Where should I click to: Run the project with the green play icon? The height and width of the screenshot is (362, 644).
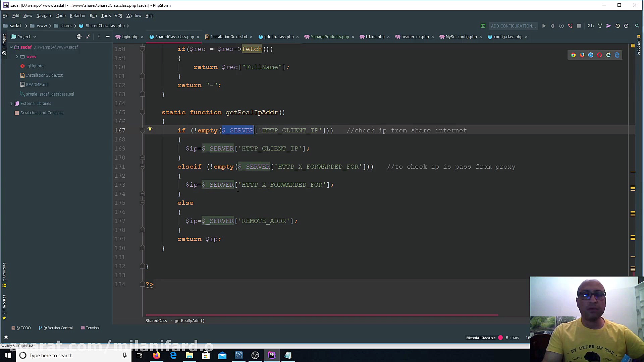coord(544,26)
